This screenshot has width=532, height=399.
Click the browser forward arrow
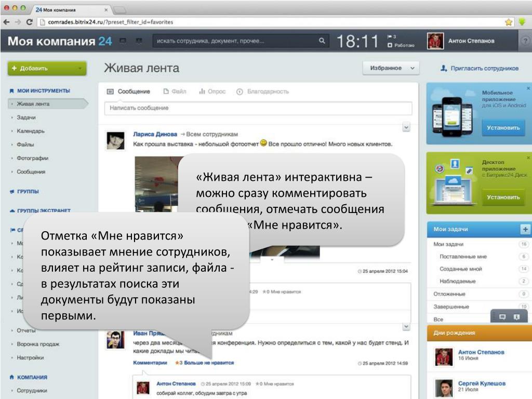tap(18, 22)
